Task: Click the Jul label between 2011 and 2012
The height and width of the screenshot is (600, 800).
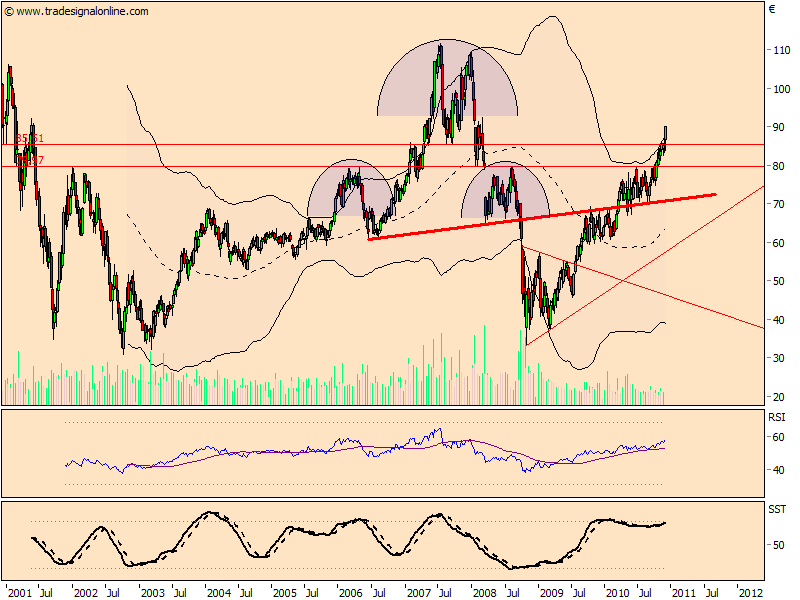Action: [x=712, y=593]
